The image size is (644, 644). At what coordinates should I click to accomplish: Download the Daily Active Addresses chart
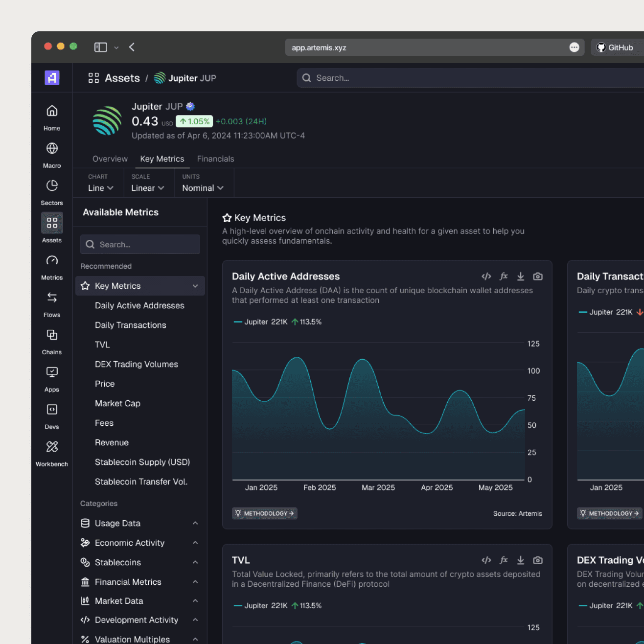pyautogui.click(x=521, y=276)
